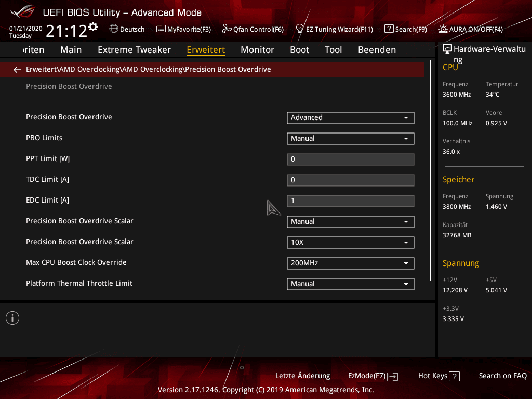This screenshot has width=532, height=399.
Task: Open the Precision Boost Overdrive Advanced dropdown
Action: [x=351, y=118]
